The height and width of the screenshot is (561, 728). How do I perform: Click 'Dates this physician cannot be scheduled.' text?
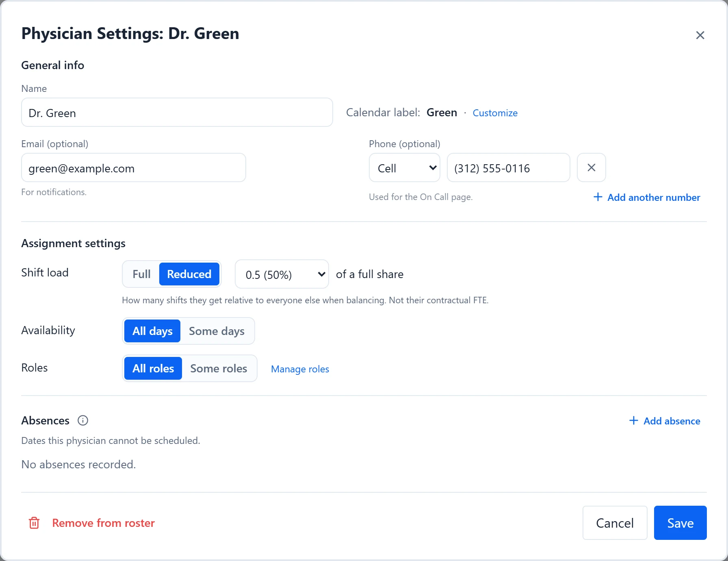coord(110,441)
